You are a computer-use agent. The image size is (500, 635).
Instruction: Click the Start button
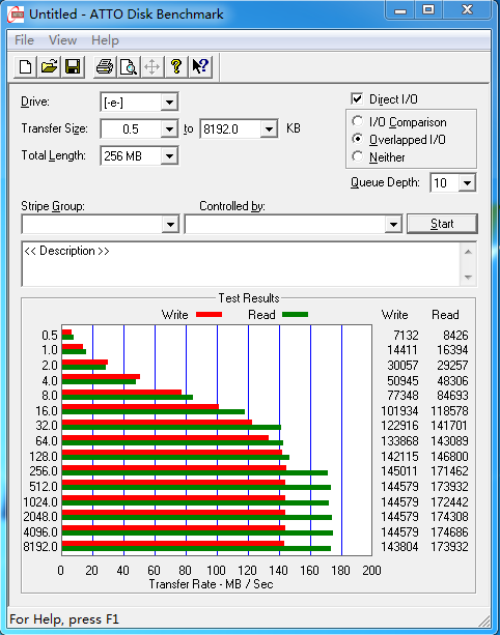[x=442, y=224]
